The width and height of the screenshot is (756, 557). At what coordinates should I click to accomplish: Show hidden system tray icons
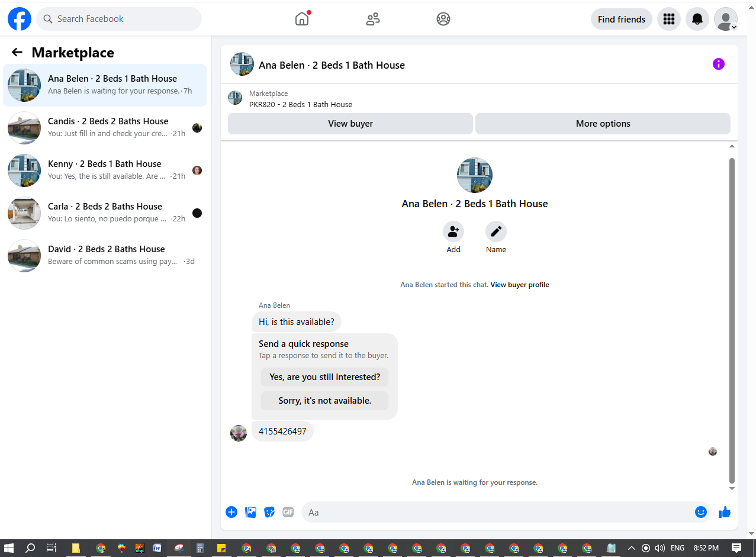tap(632, 548)
